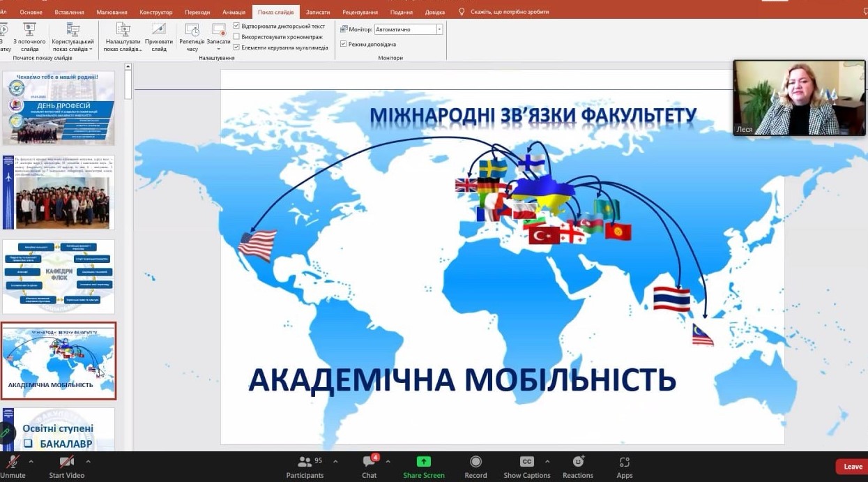Click the green Share Screen icon
Screen dimensions: 868x482
(423, 462)
